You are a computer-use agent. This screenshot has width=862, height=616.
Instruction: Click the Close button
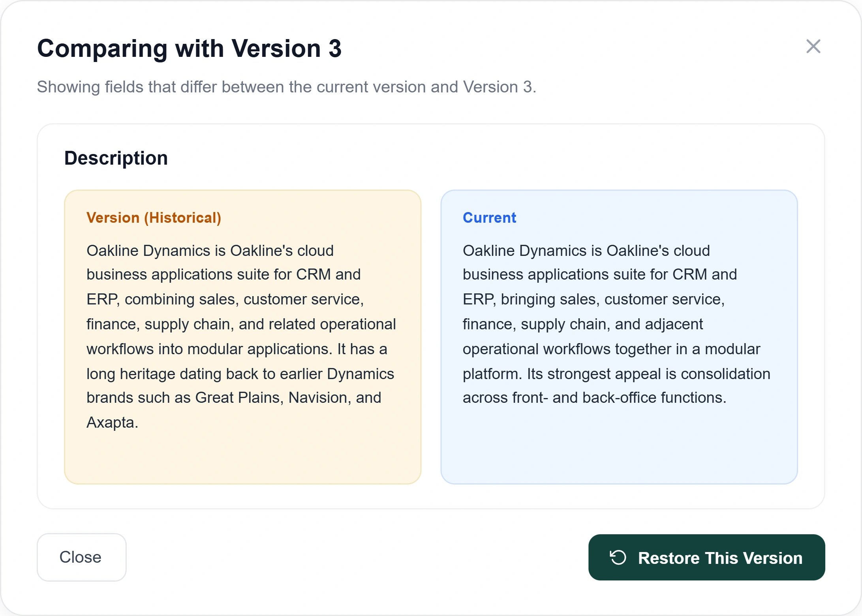click(x=81, y=557)
